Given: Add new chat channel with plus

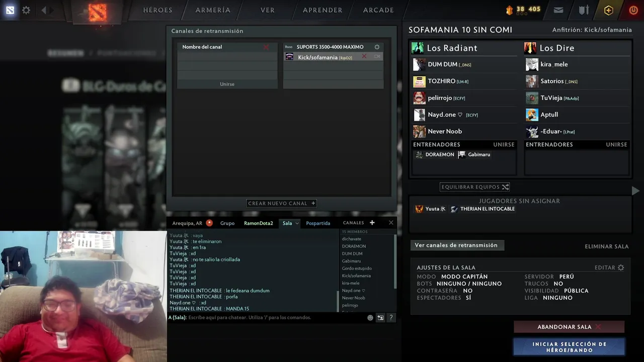Looking at the screenshot, I should pyautogui.click(x=372, y=223).
